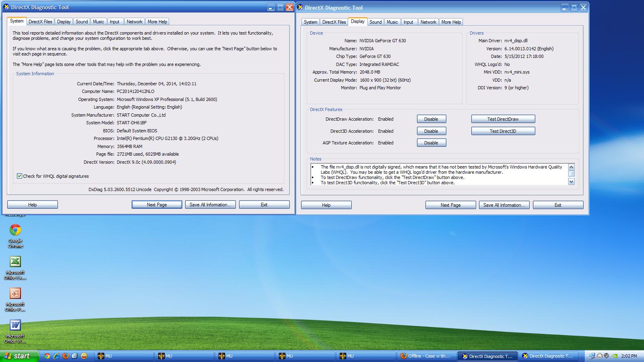Open More Help tab in left window
Image resolution: width=644 pixels, height=362 pixels.
pyautogui.click(x=157, y=22)
